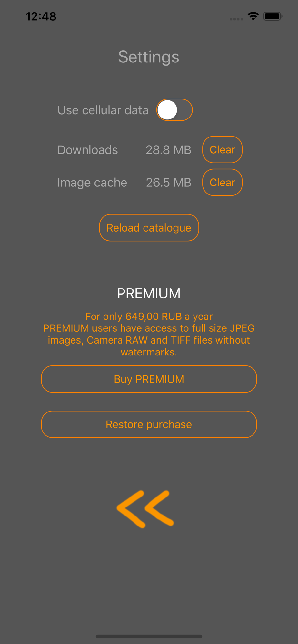Tap the 12:48 status bar clock
Viewport: 298px width, 644px height.
(x=41, y=16)
